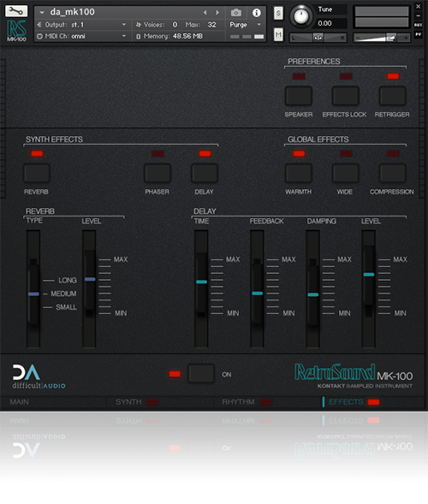Toggle the WARMTH global effect button
428x504 pixels.
[299, 173]
